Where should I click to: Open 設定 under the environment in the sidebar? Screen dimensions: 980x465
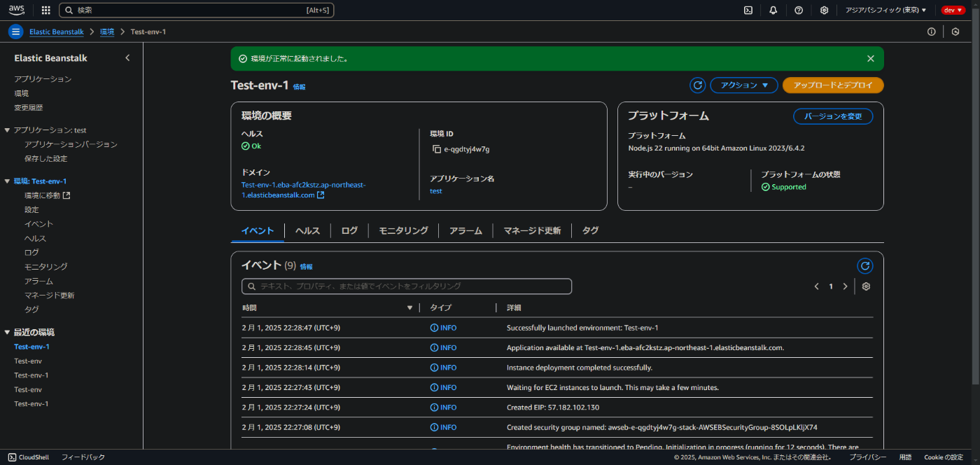tap(31, 210)
